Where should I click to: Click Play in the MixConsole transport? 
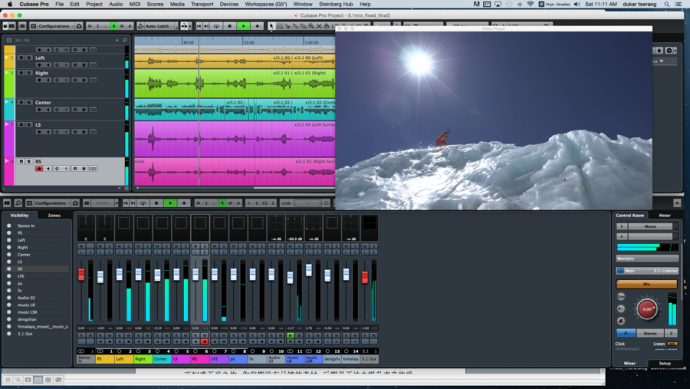pos(170,203)
